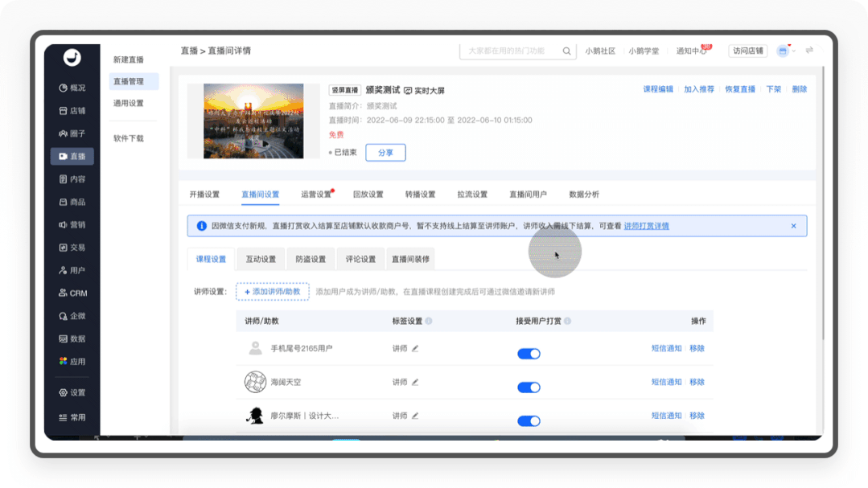Screen dimensions: 868x488
Task: Select the 互动设置 sub-tab
Action: [261, 259]
